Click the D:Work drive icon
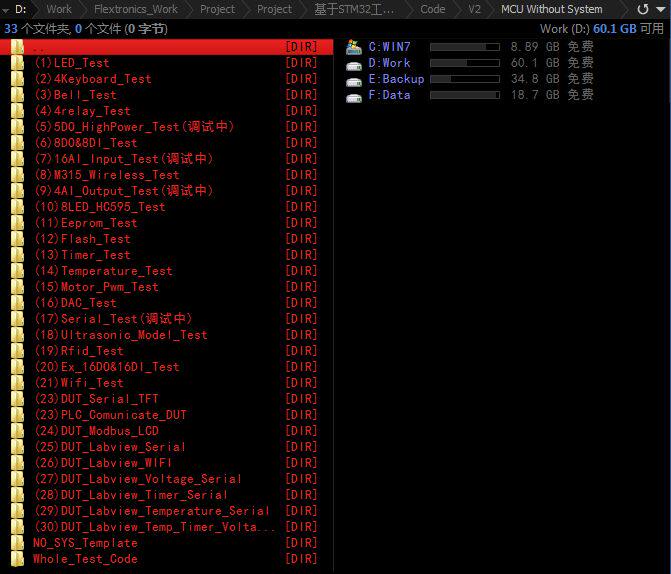The height and width of the screenshot is (574, 671). [x=354, y=65]
